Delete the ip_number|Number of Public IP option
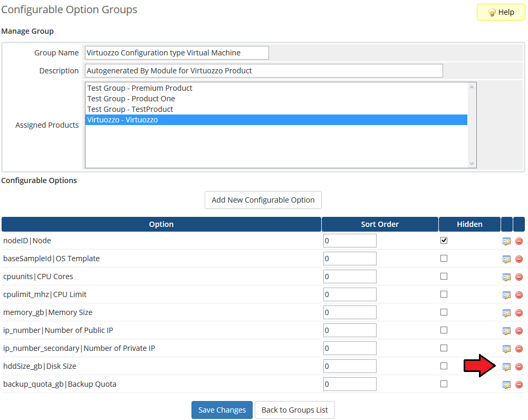 click(x=519, y=331)
